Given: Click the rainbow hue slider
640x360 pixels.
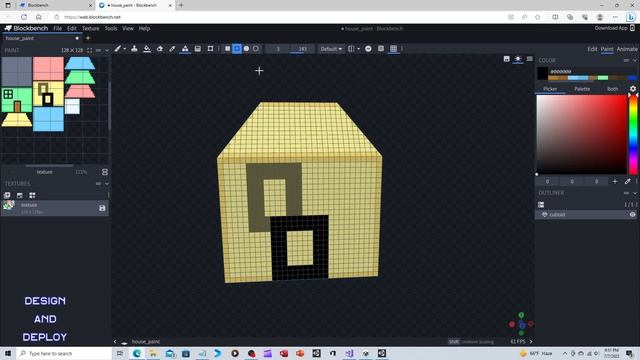Looking at the screenshot, I should pos(633,134).
